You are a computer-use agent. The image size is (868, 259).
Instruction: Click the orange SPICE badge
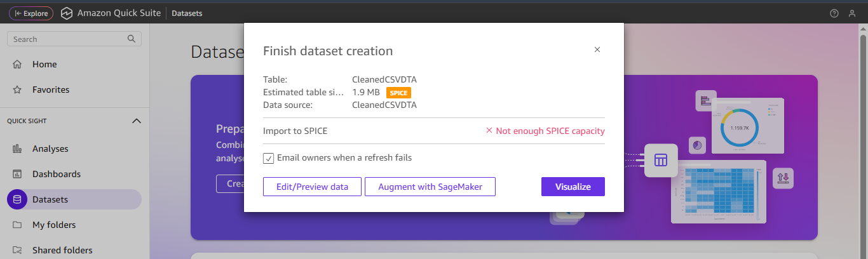click(398, 93)
